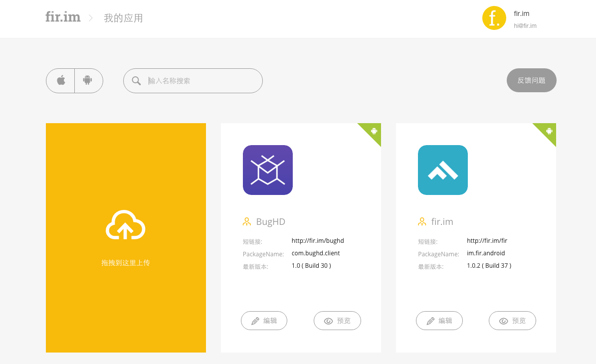Click the owner icon beside BugHD title
The height and width of the screenshot is (364, 596).
coord(247,221)
